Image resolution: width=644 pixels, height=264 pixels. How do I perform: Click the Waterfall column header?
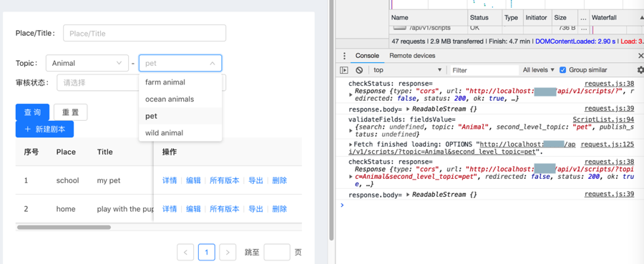tap(616, 18)
